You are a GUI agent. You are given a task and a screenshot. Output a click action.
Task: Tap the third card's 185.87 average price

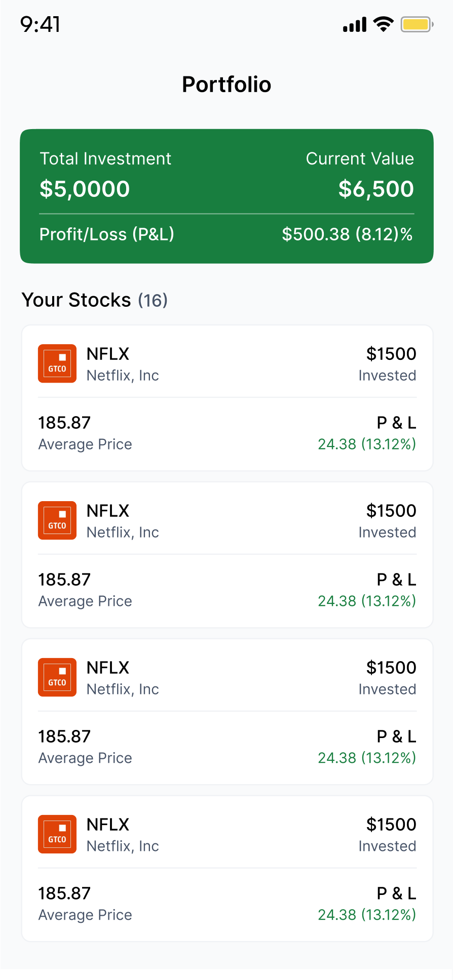tap(64, 737)
